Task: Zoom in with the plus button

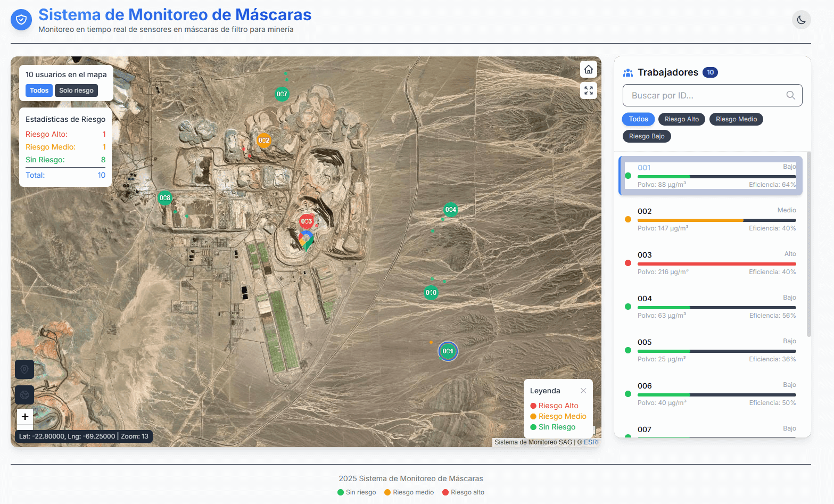Action: pos(25,417)
